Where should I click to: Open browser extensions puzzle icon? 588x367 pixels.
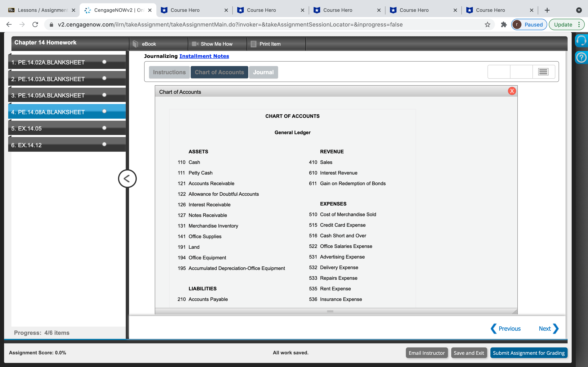(504, 24)
